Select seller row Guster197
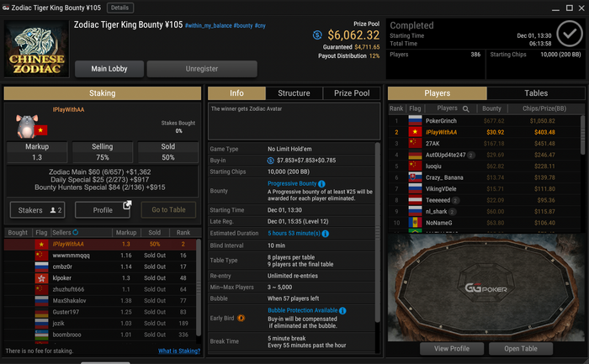This screenshot has height=364, width=589. (100, 312)
